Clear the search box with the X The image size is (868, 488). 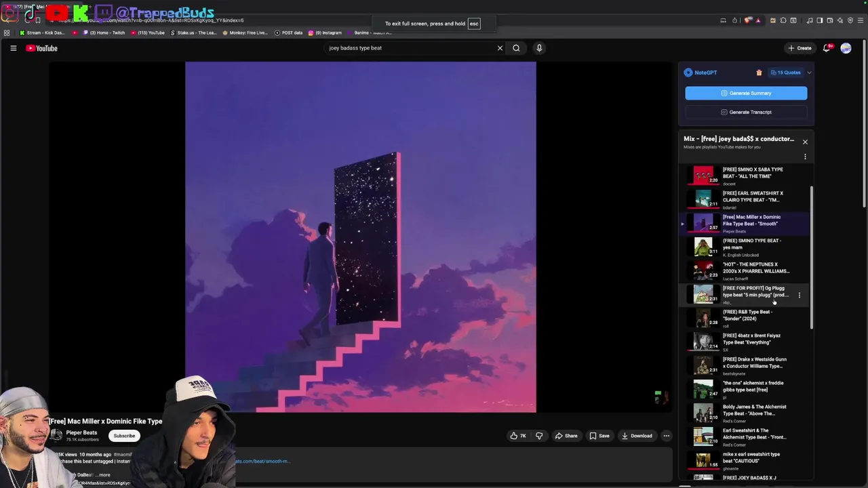click(x=500, y=48)
